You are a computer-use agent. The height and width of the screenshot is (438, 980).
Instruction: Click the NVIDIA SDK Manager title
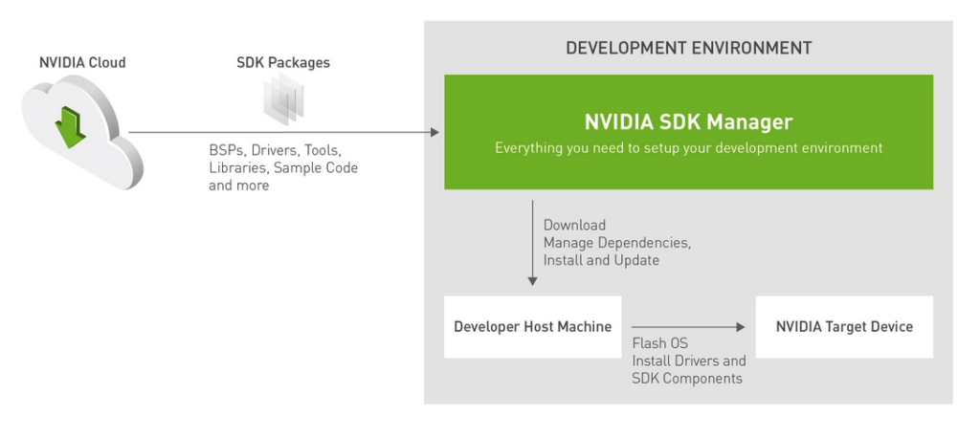pos(688,122)
